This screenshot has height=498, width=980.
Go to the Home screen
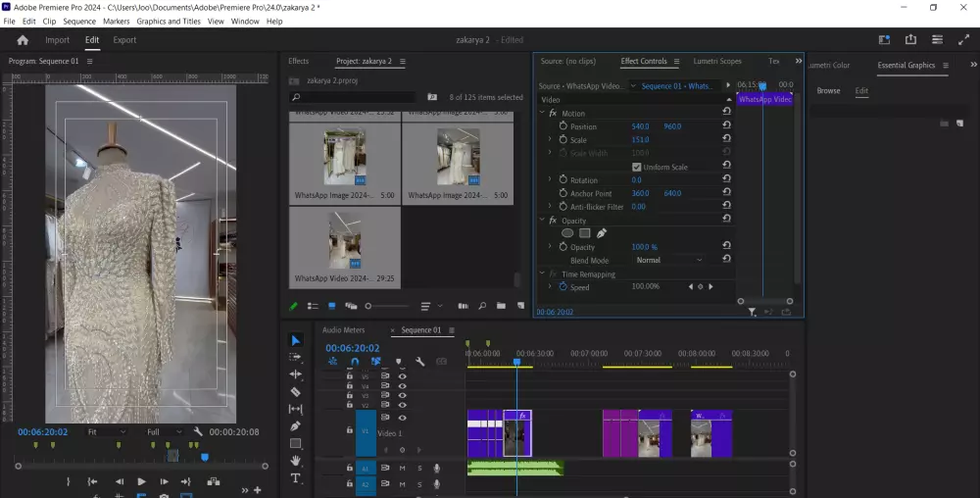(23, 40)
